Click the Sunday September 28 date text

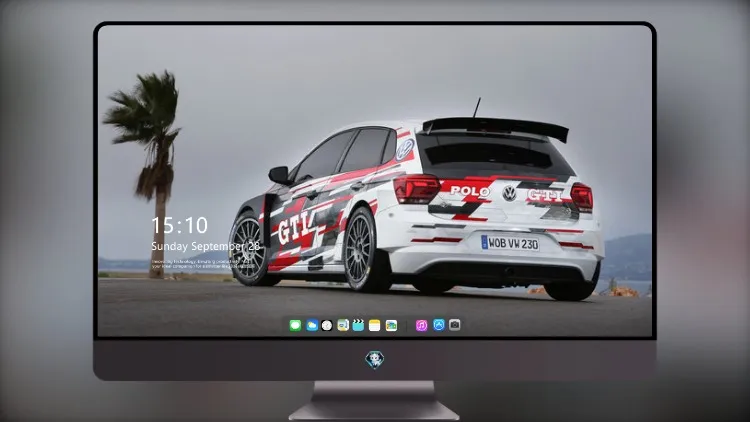206,246
